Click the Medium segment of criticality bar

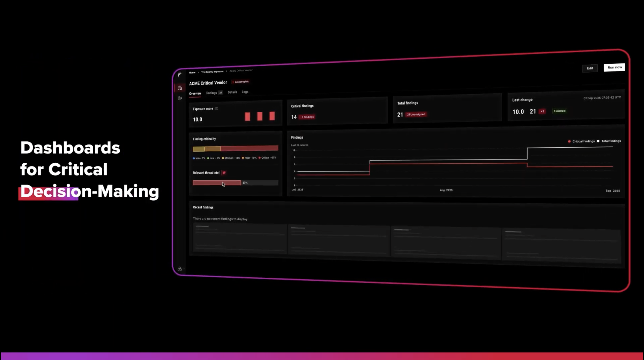click(x=199, y=149)
